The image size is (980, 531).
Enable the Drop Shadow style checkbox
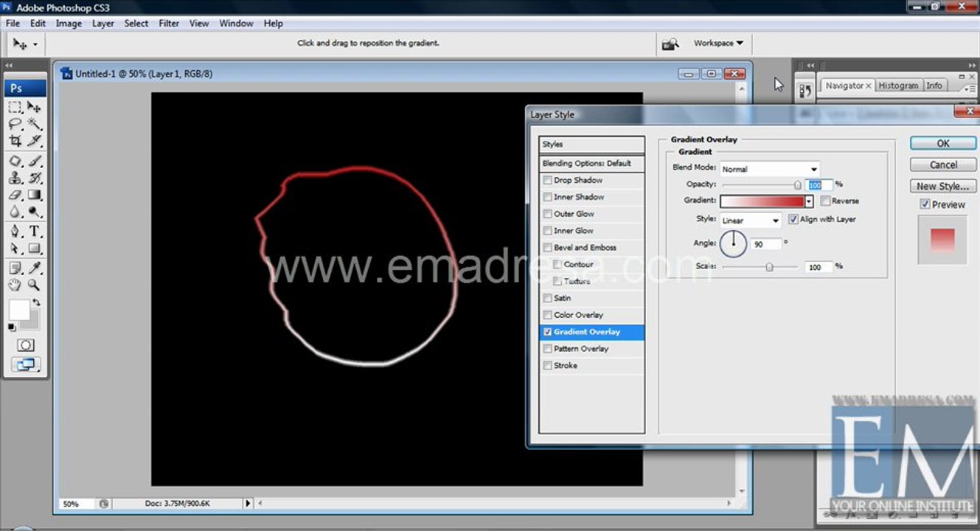[547, 180]
